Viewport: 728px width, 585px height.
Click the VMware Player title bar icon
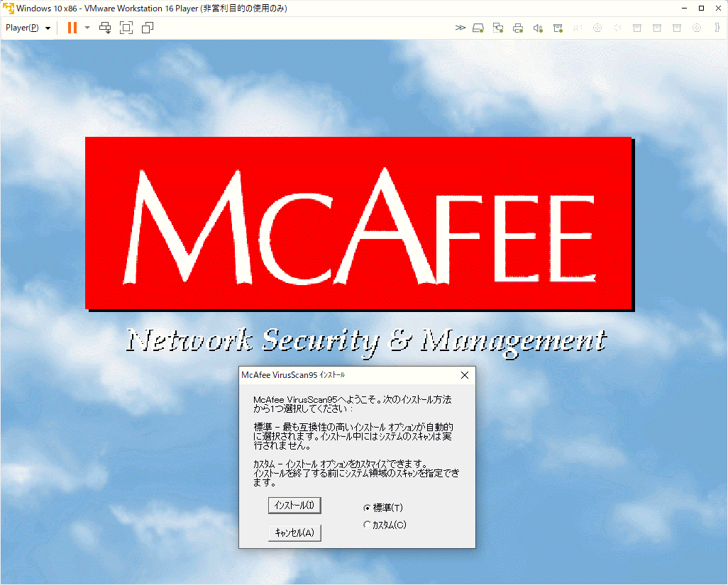point(8,9)
